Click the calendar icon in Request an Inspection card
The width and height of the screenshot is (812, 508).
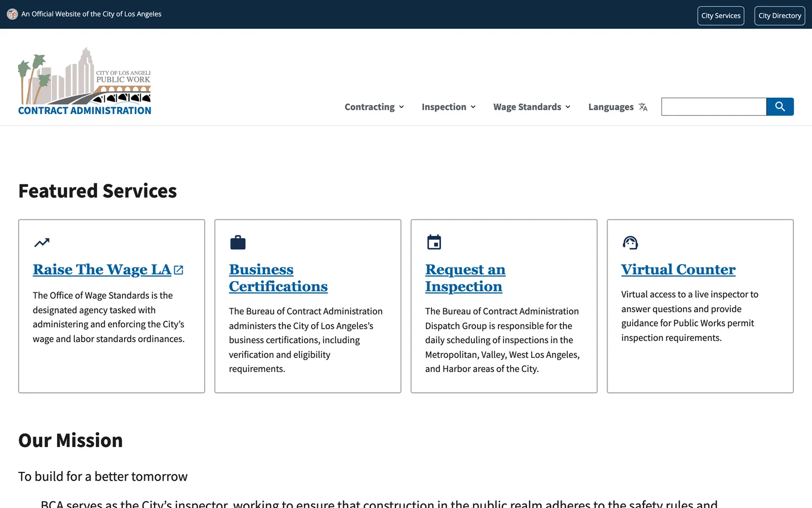pos(434,242)
